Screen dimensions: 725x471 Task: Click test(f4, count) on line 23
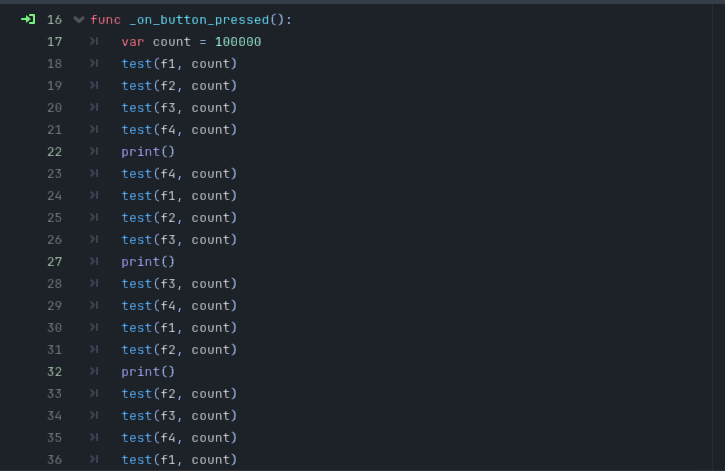tap(179, 174)
